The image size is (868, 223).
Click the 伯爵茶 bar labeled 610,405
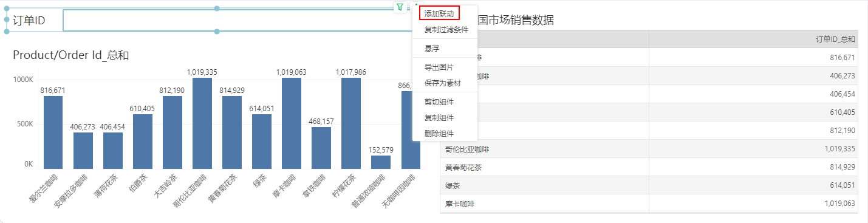pos(143,142)
